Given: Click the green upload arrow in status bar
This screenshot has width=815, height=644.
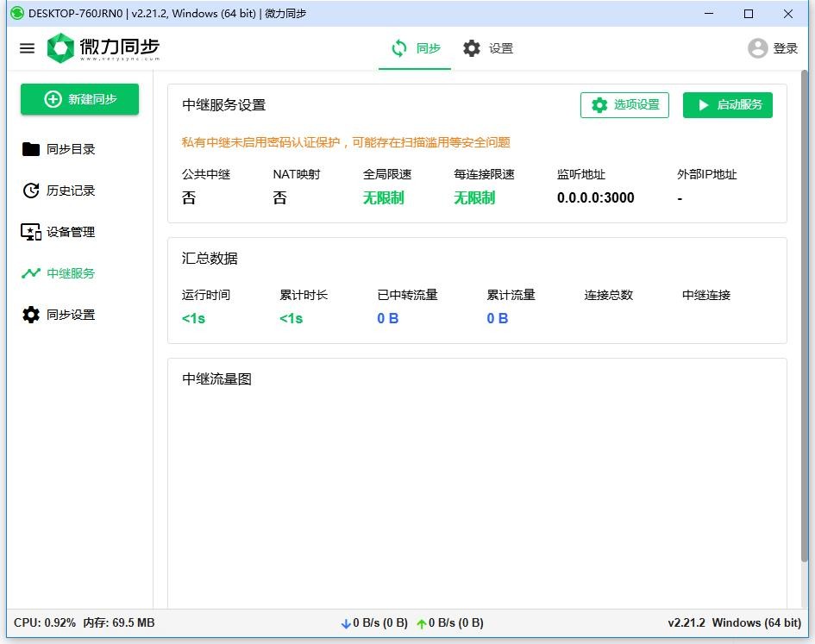Looking at the screenshot, I should tap(422, 623).
